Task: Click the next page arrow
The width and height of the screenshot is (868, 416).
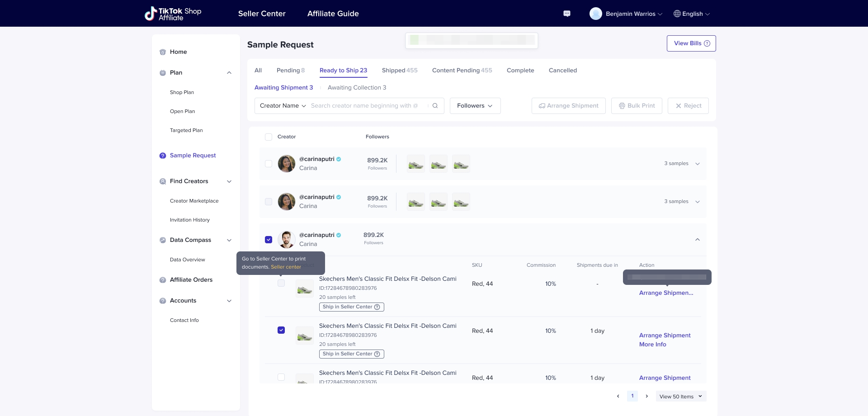Action: (x=647, y=397)
